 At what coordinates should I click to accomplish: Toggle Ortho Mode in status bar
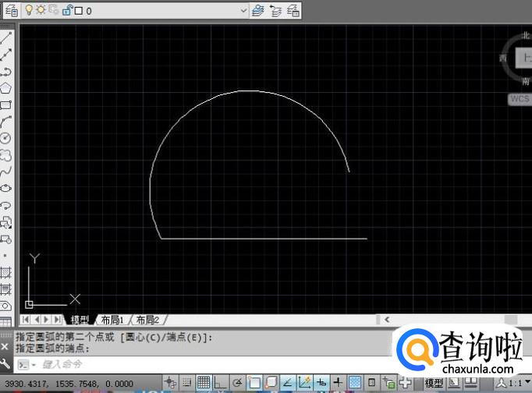(220, 383)
